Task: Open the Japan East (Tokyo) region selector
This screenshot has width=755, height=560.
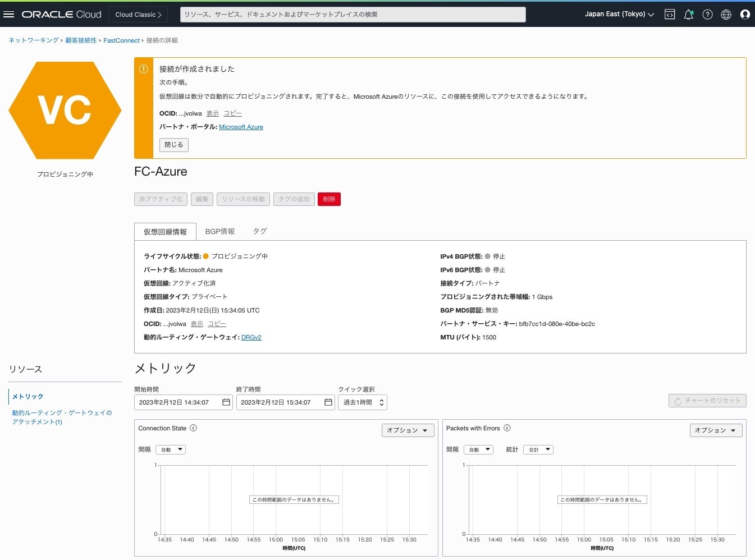Action: [620, 15]
